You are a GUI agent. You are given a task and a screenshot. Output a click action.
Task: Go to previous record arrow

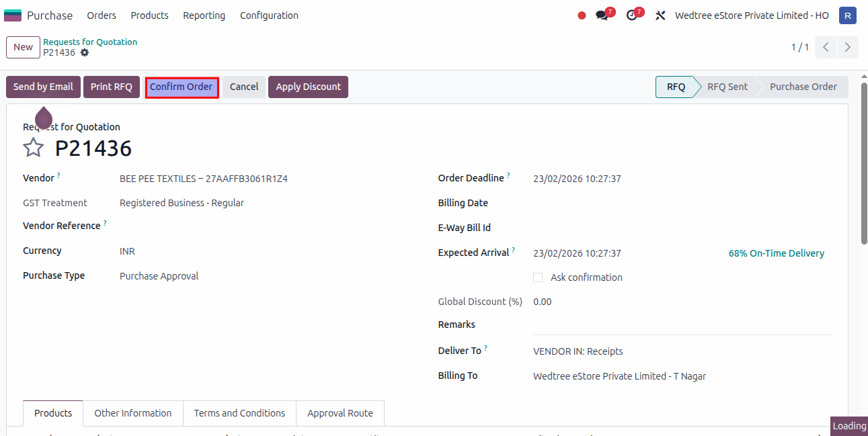(826, 47)
